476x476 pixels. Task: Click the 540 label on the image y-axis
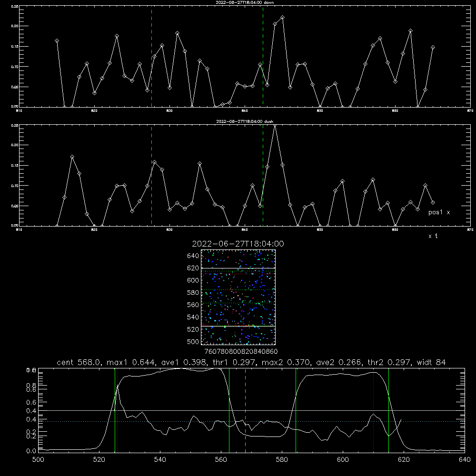pyautogui.click(x=193, y=317)
